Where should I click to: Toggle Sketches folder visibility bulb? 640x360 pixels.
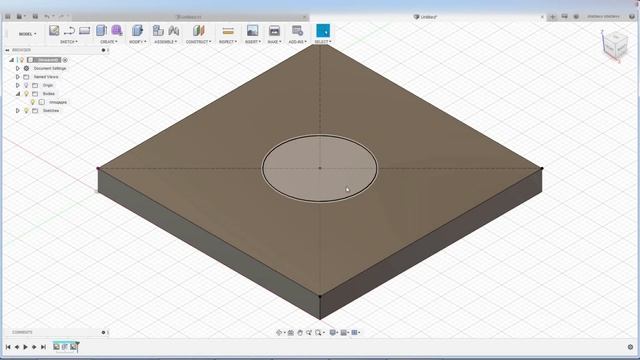click(x=26, y=111)
